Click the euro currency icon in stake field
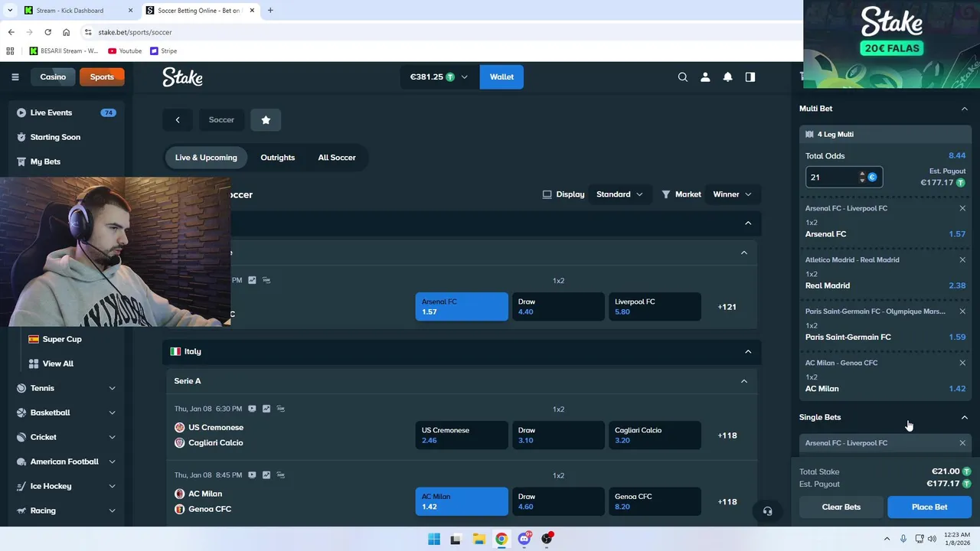 point(872,178)
